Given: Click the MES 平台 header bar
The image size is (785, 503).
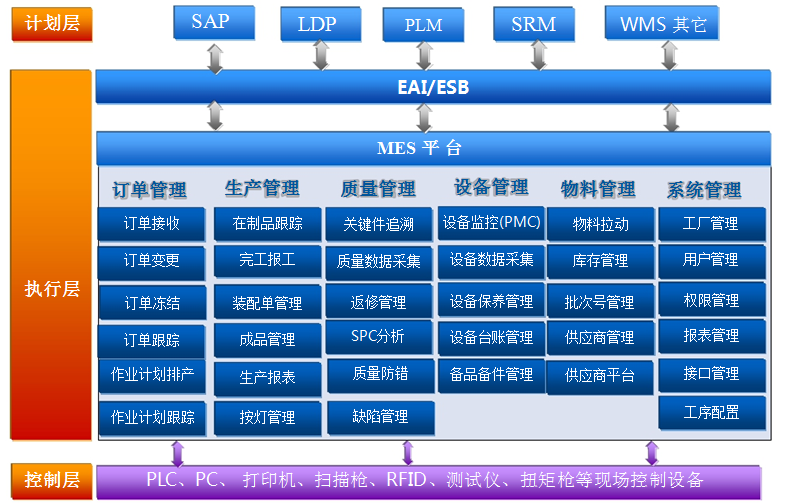Looking at the screenshot, I should coord(433,149).
